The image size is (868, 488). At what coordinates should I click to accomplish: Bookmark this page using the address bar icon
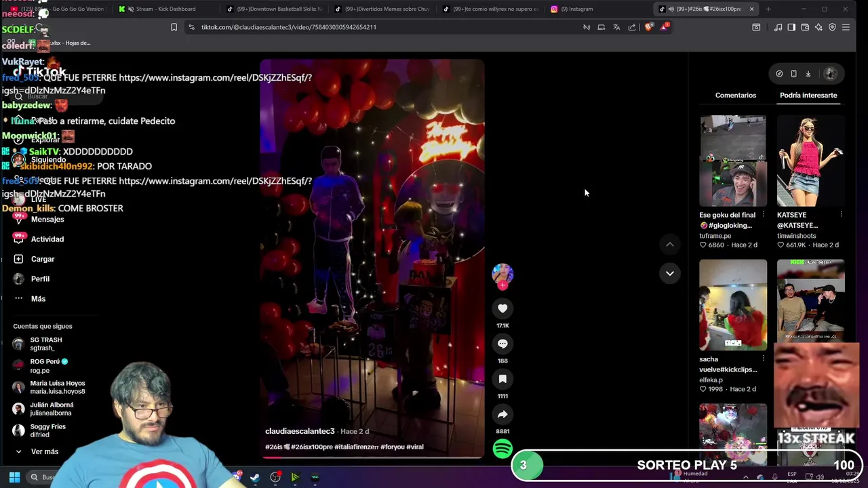point(174,27)
